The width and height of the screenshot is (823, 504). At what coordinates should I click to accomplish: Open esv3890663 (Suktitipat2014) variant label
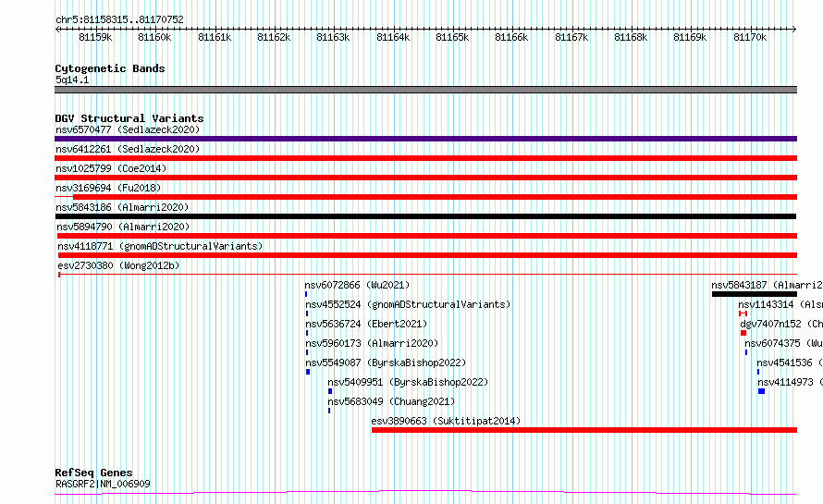point(446,421)
